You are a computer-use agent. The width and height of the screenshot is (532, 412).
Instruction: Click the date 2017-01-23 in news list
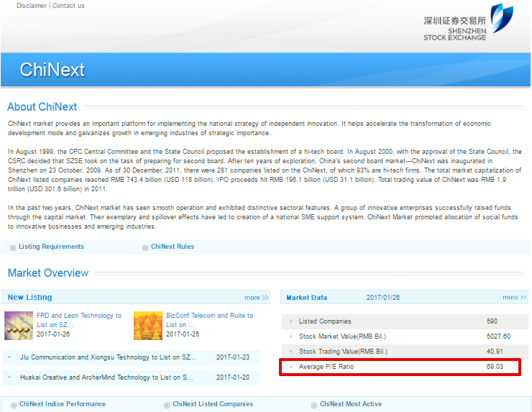[233, 357]
